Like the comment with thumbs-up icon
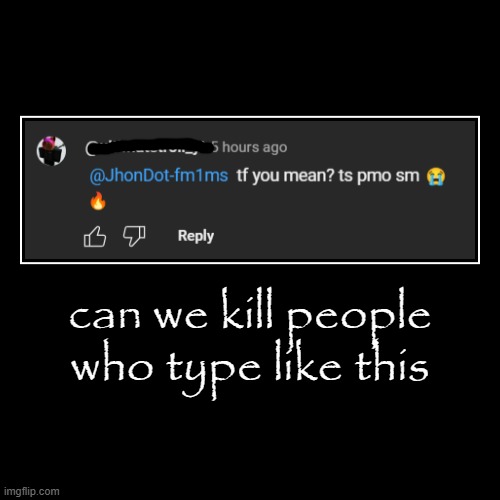 click(x=95, y=236)
